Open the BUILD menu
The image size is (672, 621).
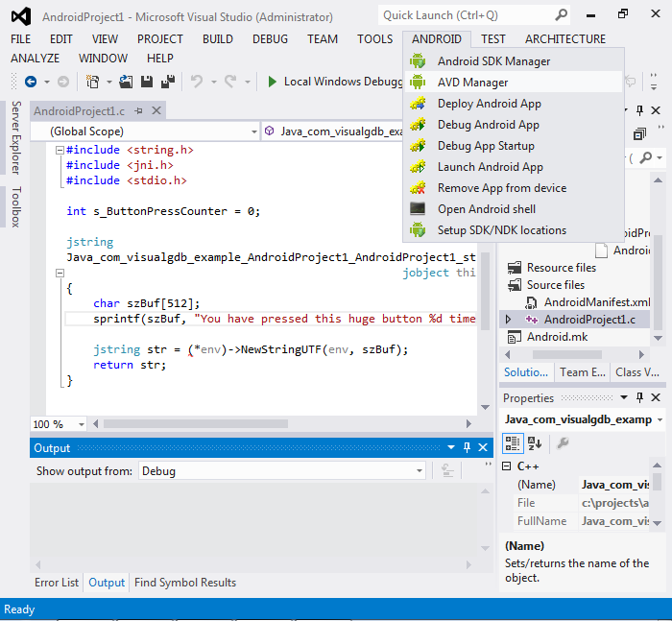coord(218,39)
